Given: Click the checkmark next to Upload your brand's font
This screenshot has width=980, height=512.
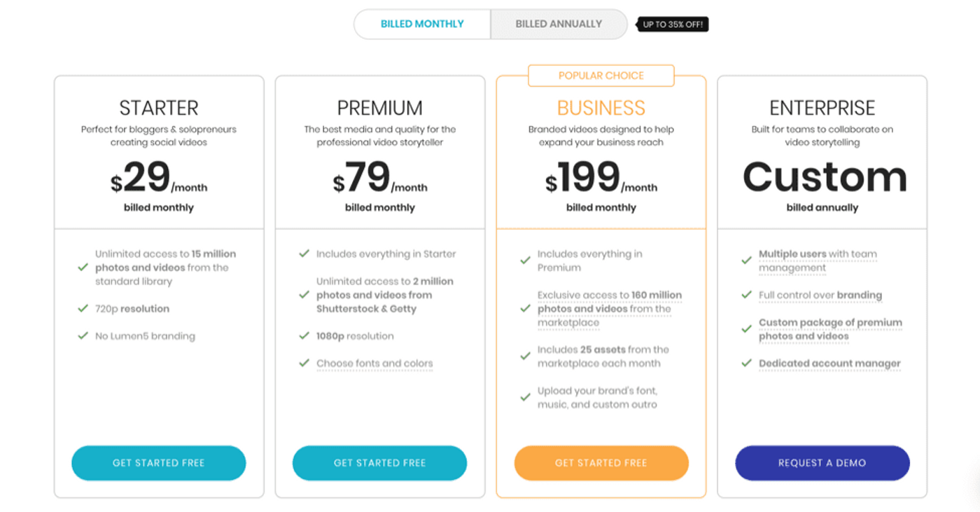Looking at the screenshot, I should pos(525,396).
